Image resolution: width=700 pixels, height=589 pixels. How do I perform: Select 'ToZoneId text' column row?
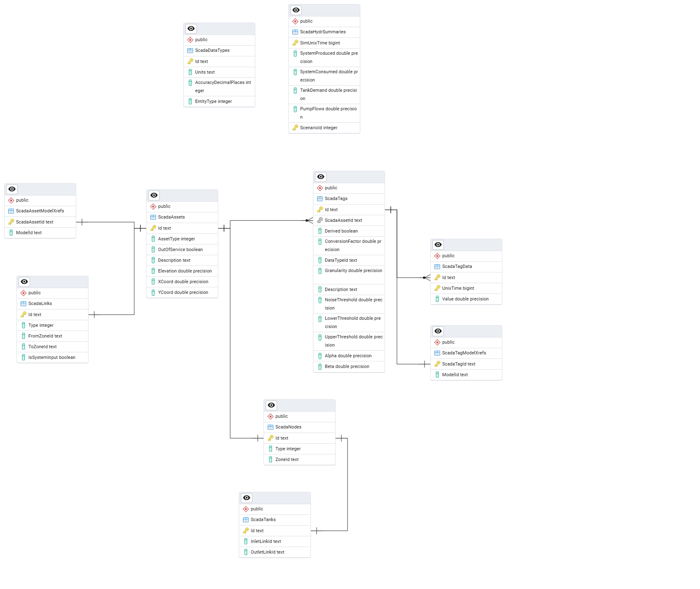click(52, 347)
